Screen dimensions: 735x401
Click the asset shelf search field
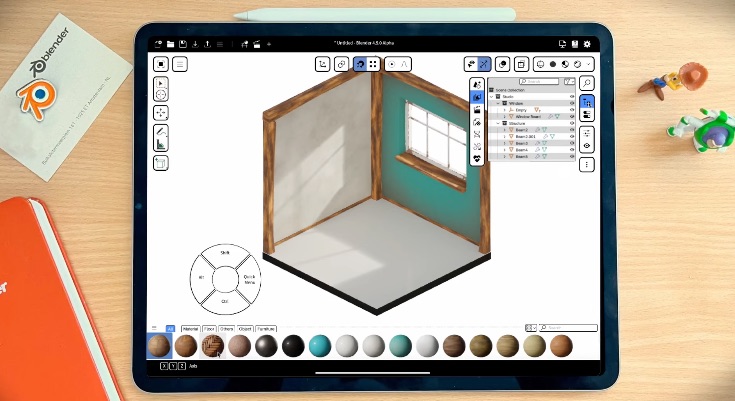pyautogui.click(x=568, y=328)
